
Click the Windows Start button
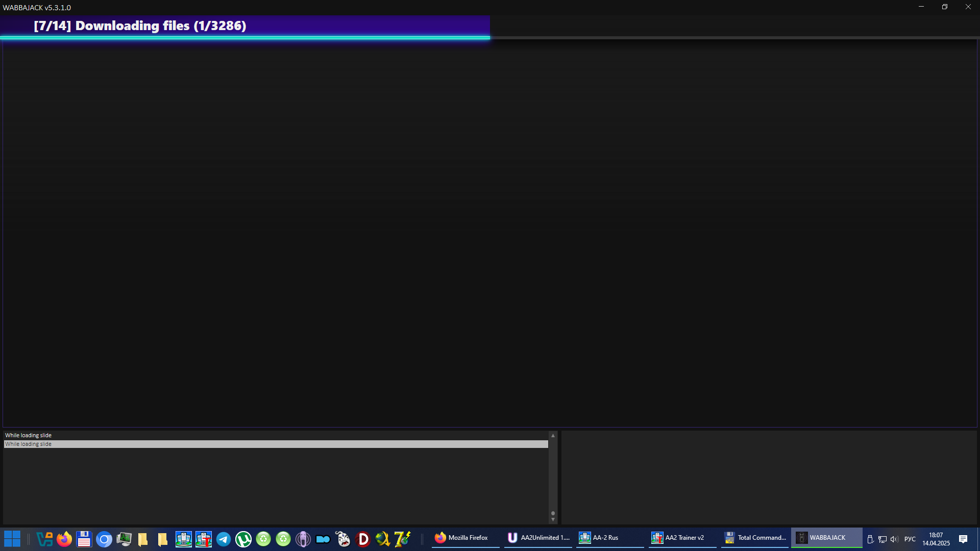point(12,539)
